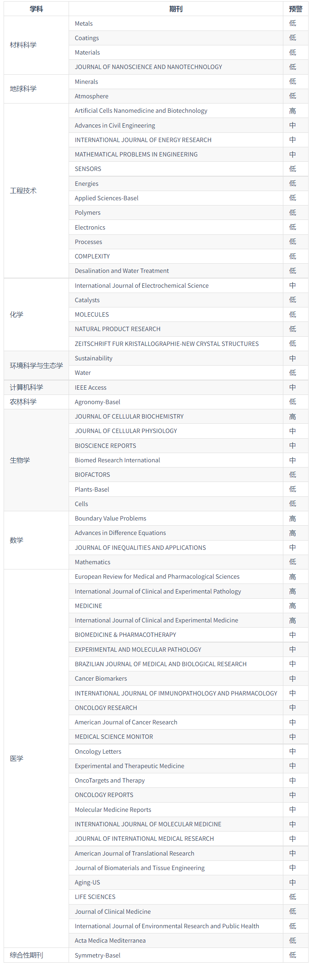Click JOURNAL OF CELLULAR BIOCHEMISTRY
This screenshot has height=980, width=311.
pos(129,417)
